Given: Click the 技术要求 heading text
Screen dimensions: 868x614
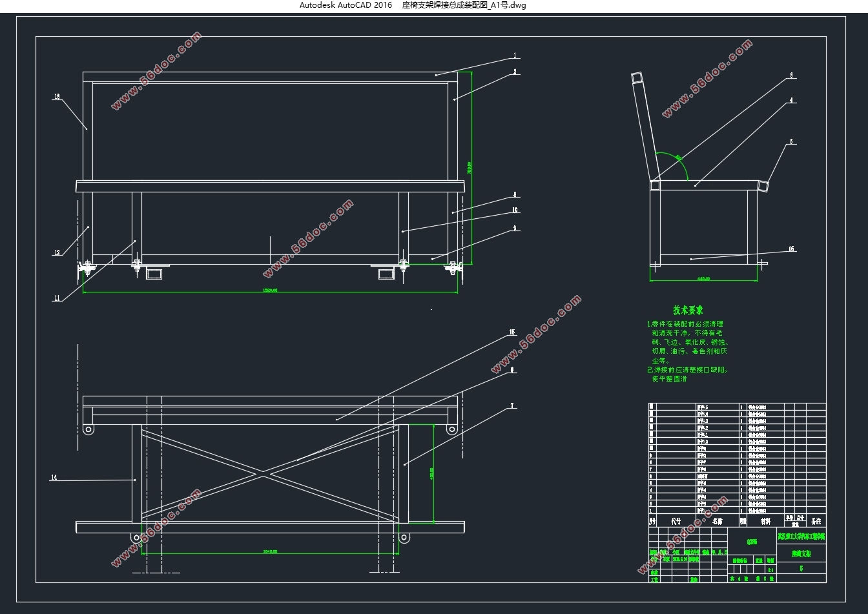Looking at the screenshot, I should [688, 311].
